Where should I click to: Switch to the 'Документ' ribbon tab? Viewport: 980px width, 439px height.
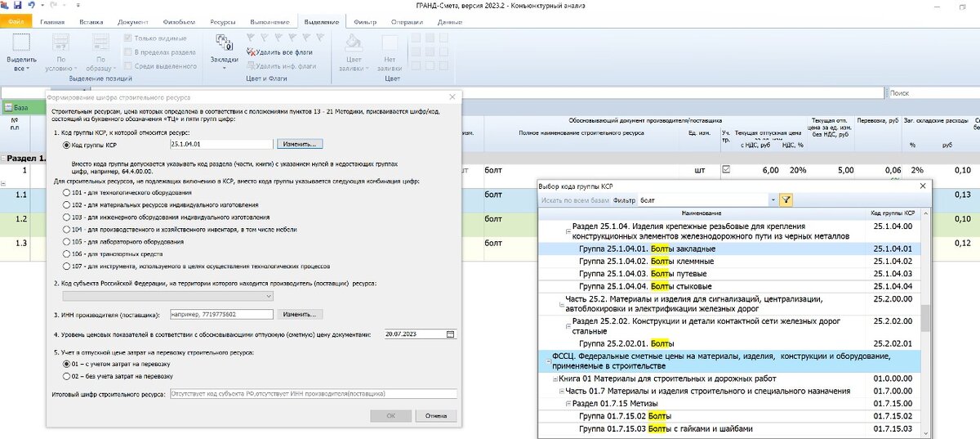tap(132, 20)
